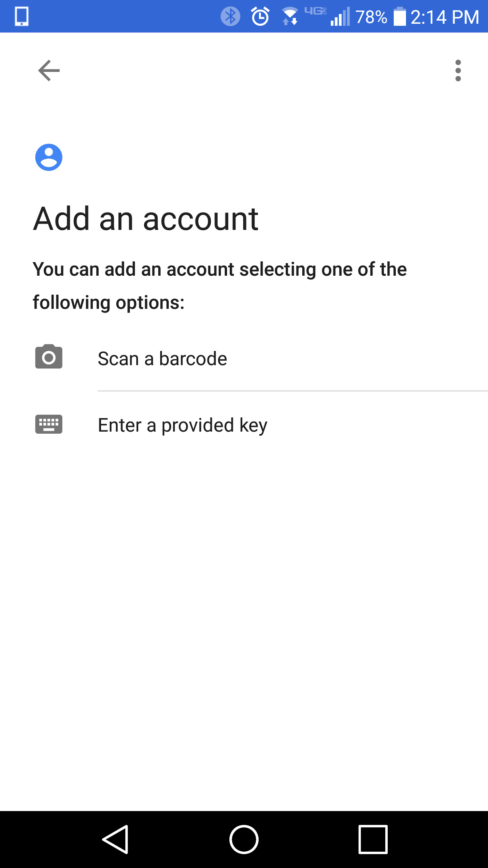This screenshot has height=868, width=488.
Task: Tap the blue account avatar icon
Action: pos(49,157)
